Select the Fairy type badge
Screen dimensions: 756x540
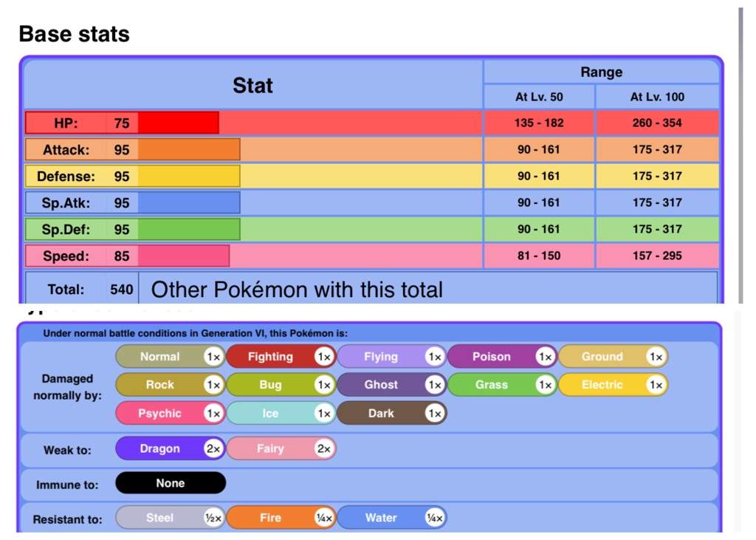pyautogui.click(x=270, y=448)
